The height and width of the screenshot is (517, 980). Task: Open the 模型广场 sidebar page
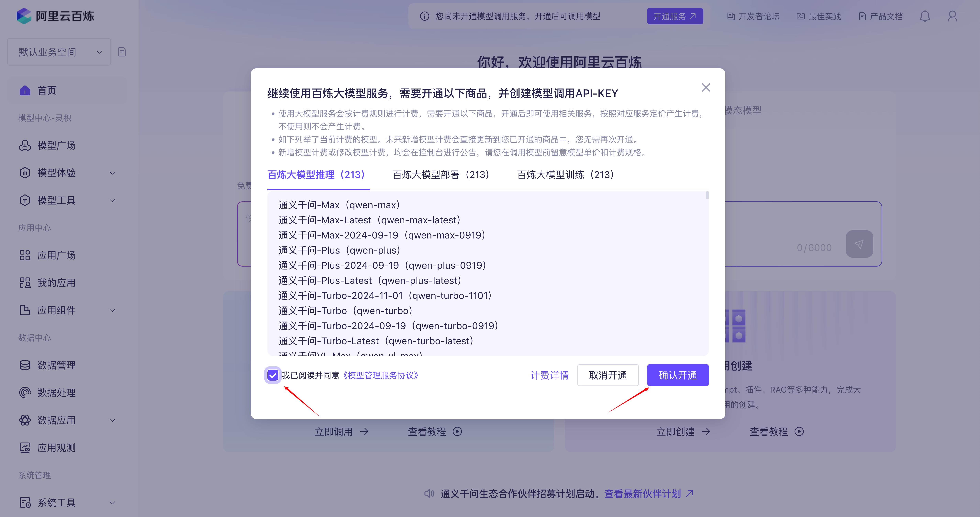click(56, 145)
